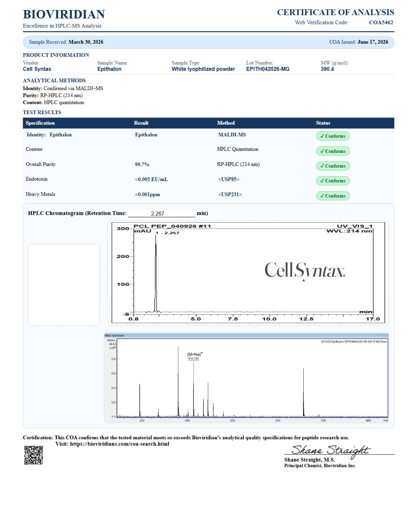Click the Conforms badge for Overall Purity

333,166
